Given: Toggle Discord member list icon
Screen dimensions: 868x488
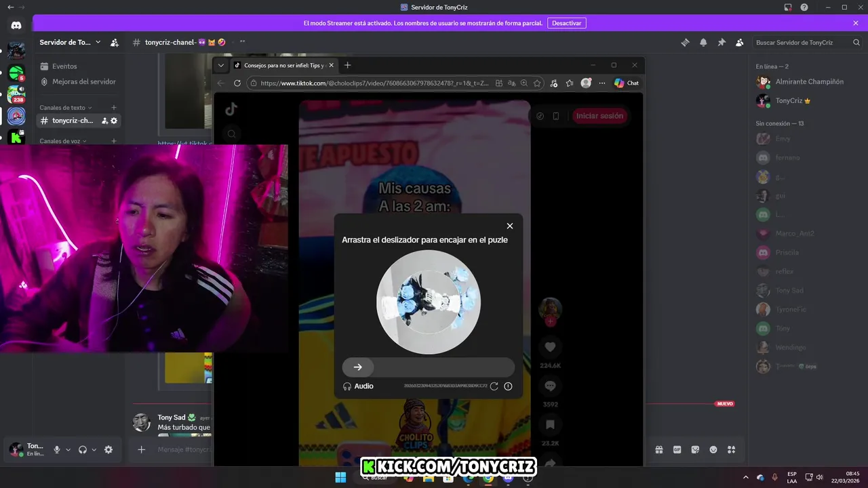Looking at the screenshot, I should tap(739, 42).
